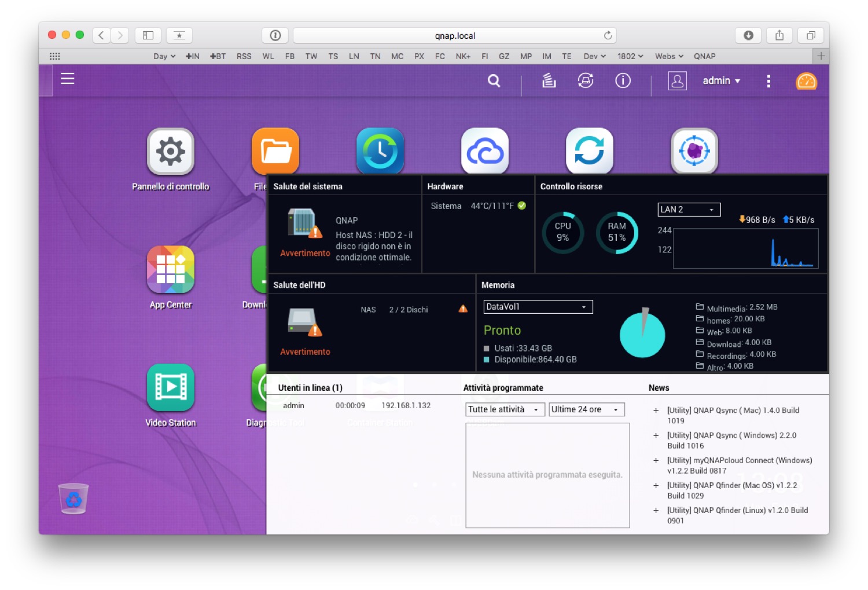
Task: Show Top Sites with the star button
Action: tap(179, 35)
